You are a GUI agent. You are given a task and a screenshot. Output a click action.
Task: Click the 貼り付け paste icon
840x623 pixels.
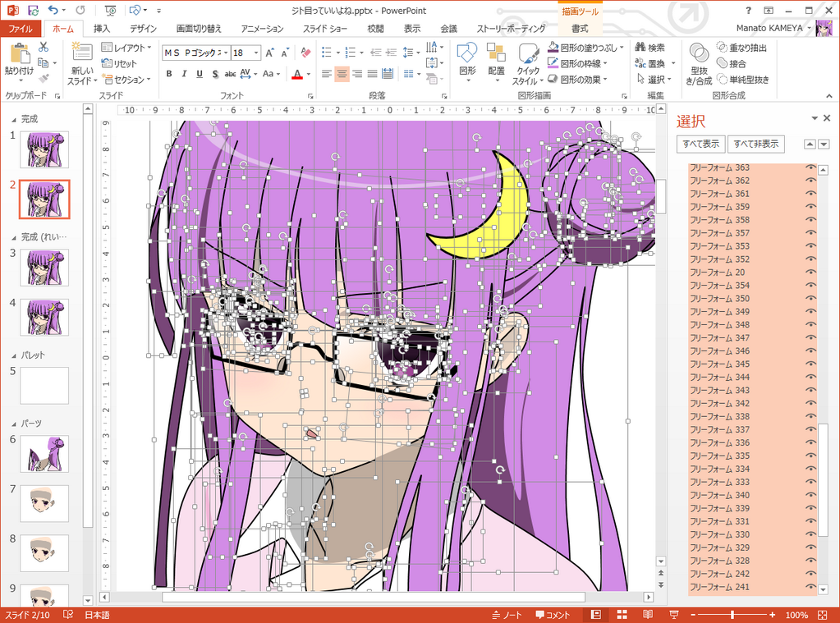pos(19,53)
